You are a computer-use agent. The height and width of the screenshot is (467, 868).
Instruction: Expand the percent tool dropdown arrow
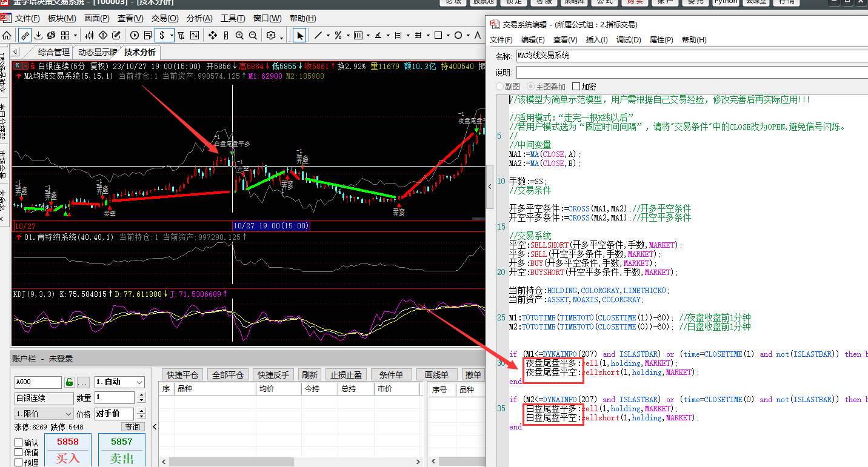click(348, 35)
